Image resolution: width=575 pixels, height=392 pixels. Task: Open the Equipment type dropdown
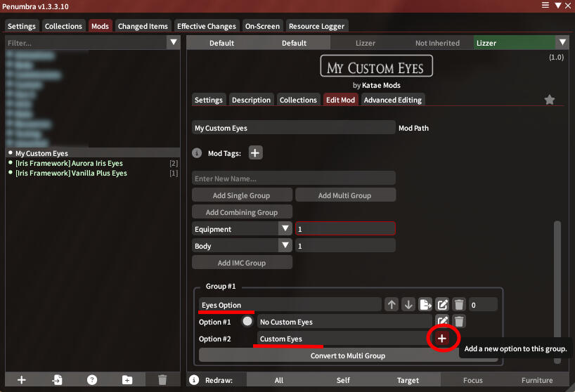coord(285,229)
